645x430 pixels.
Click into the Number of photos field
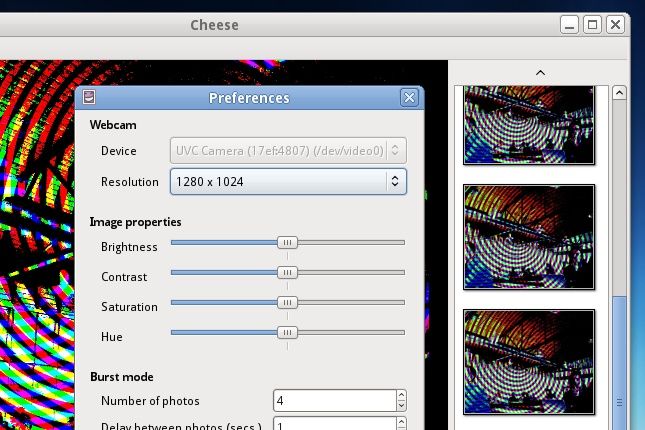tap(334, 400)
